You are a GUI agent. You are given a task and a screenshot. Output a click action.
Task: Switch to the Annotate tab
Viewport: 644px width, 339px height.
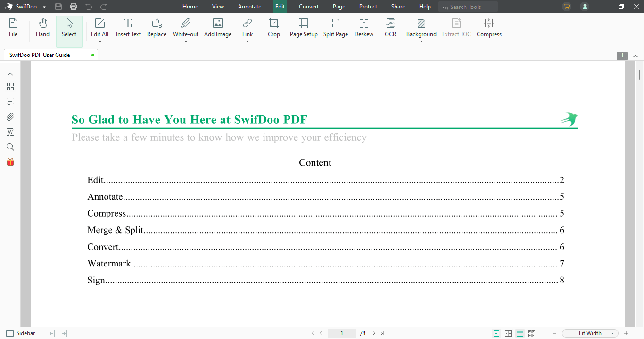pyautogui.click(x=249, y=7)
